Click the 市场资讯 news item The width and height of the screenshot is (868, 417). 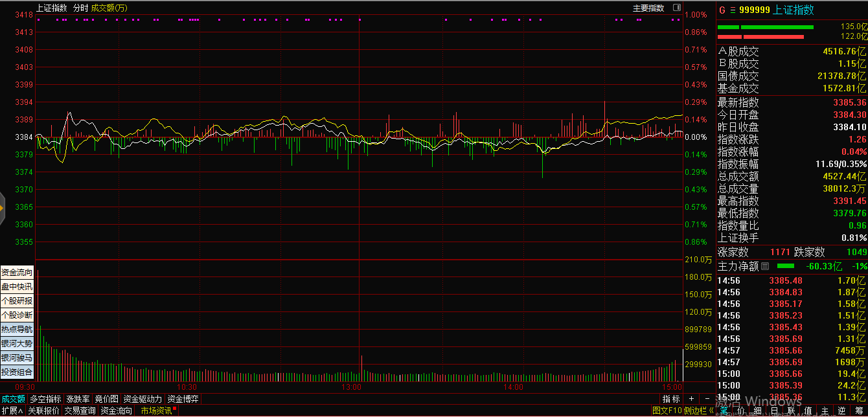coord(156,411)
